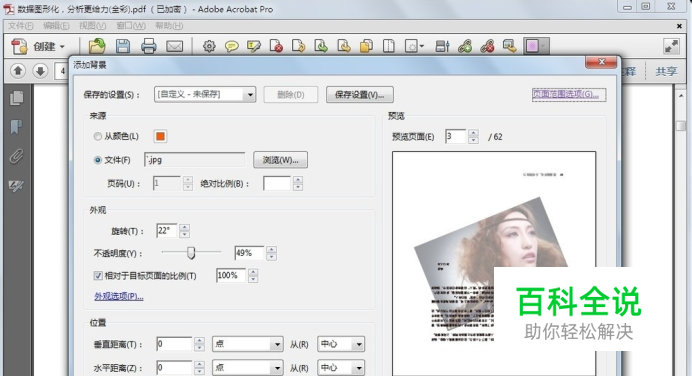The image size is (692, 376).
Task: Increase the rotation angle stepper
Action: [184, 227]
